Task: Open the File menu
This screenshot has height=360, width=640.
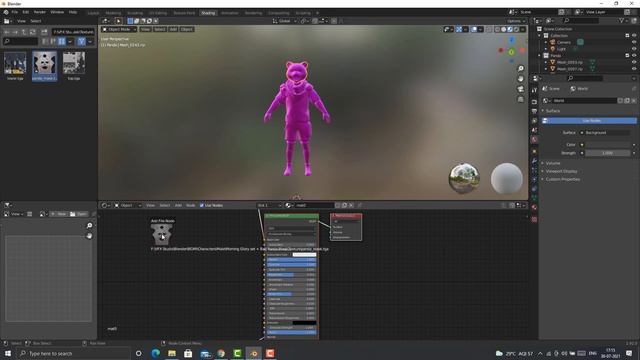Action: tap(15, 12)
